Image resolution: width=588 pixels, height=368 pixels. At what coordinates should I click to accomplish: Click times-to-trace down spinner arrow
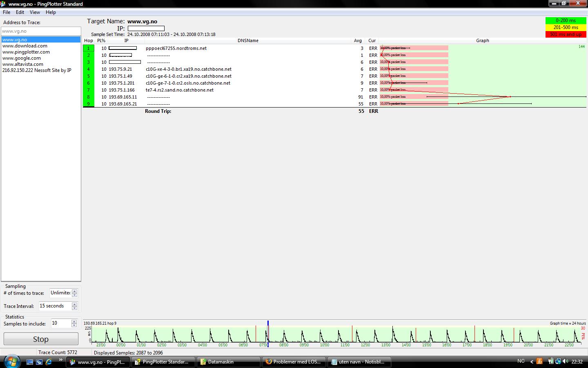pyautogui.click(x=74, y=295)
